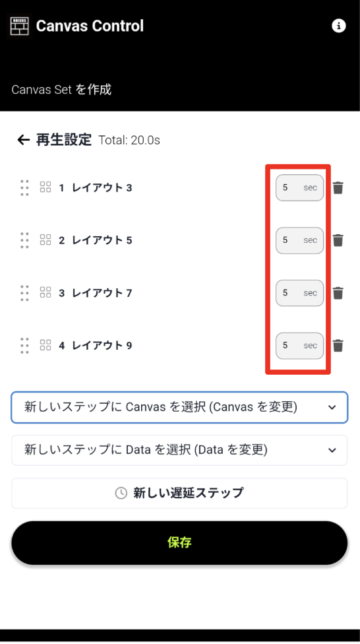Add 新しい遅延ステップ

click(x=179, y=493)
